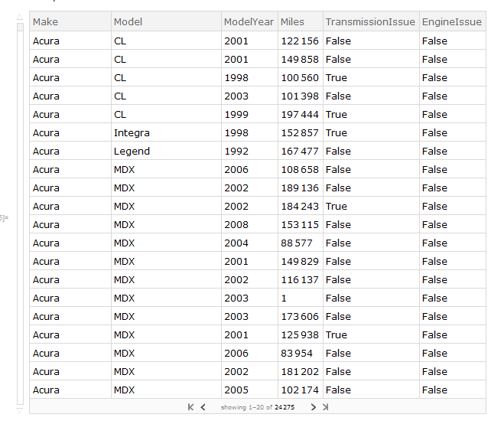Click the miles value 184 243
The width and height of the screenshot is (504, 424).
click(x=300, y=206)
